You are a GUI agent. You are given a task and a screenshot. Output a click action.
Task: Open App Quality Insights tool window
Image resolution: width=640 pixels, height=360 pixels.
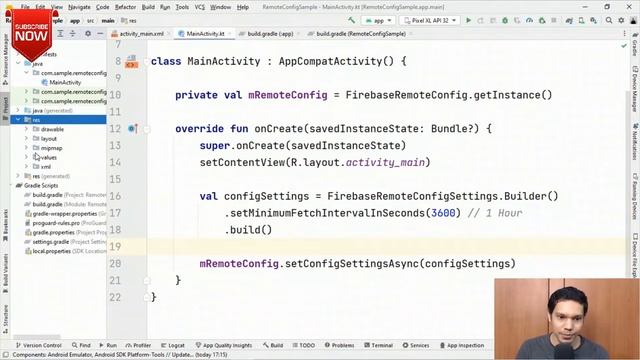(x=224, y=345)
